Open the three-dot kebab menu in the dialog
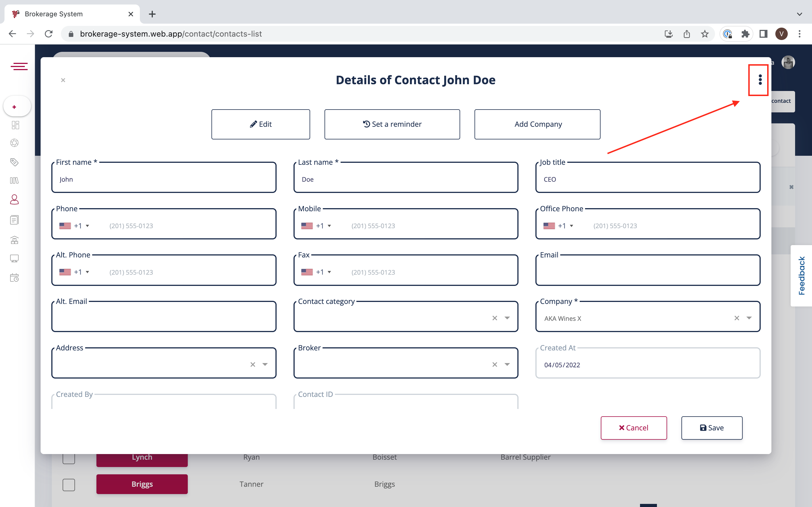Screen dimensions: 812x507 tap(760, 80)
